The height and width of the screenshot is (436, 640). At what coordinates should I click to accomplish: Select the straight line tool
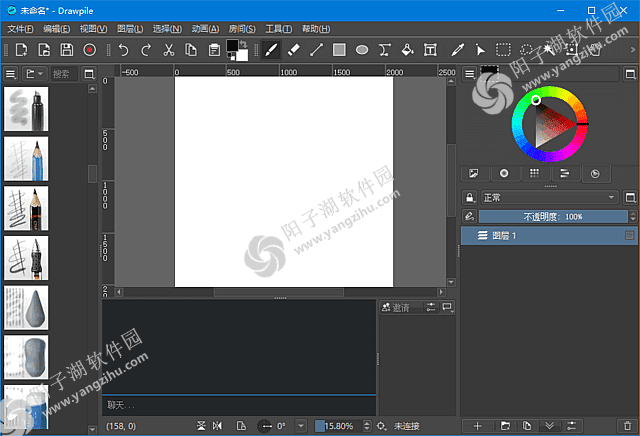pos(316,50)
